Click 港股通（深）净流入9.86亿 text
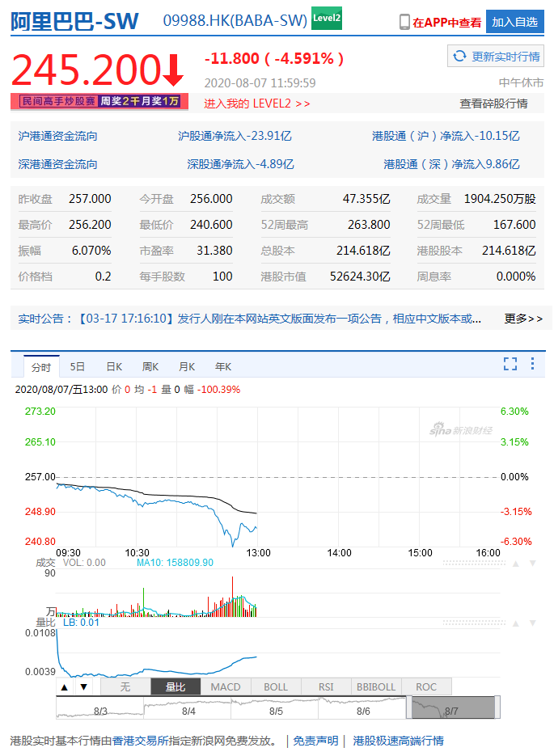 tap(452, 164)
